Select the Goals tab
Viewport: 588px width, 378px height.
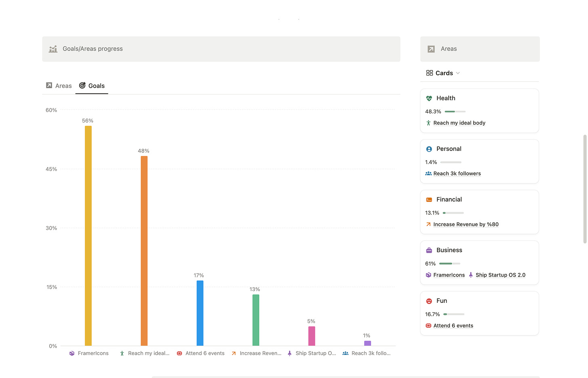[x=92, y=86]
